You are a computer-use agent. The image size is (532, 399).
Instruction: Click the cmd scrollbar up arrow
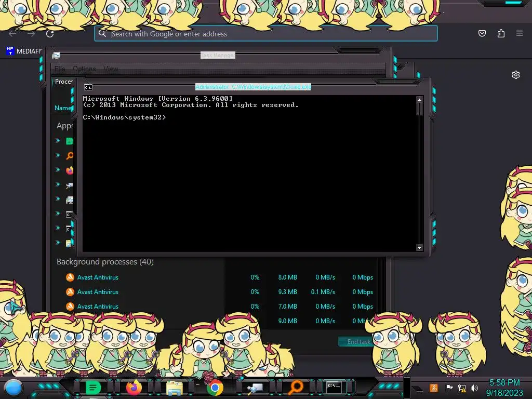[419, 99]
